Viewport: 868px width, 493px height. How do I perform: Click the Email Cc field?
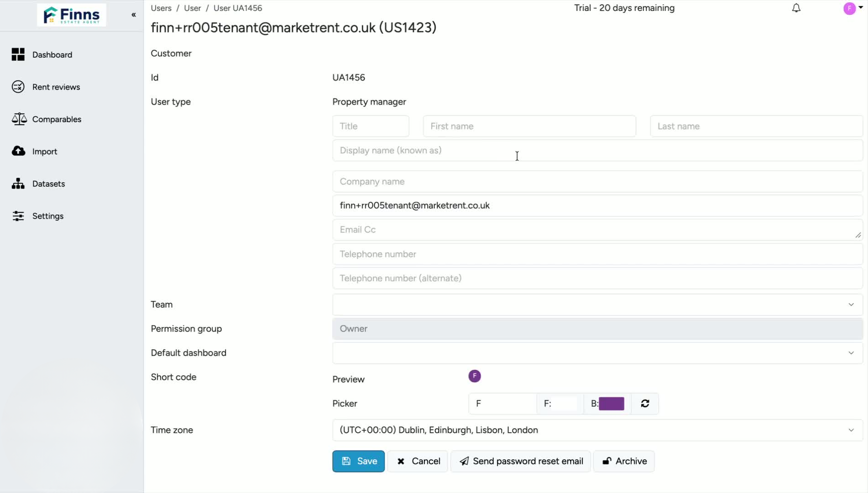(597, 230)
